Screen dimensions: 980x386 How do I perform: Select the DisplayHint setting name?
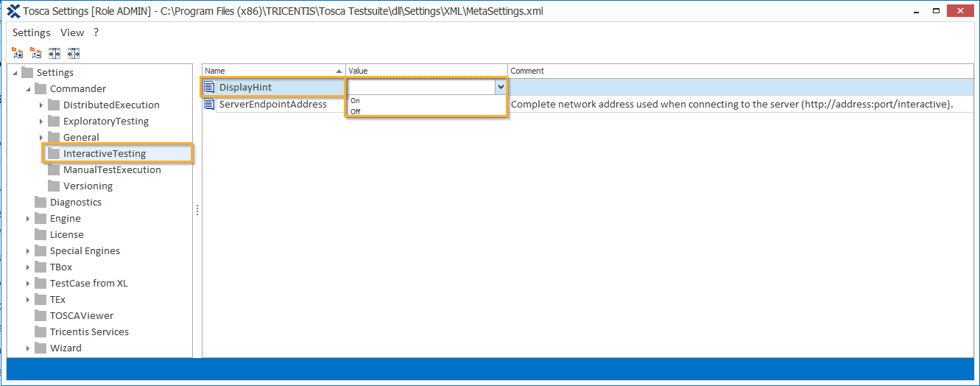[245, 87]
